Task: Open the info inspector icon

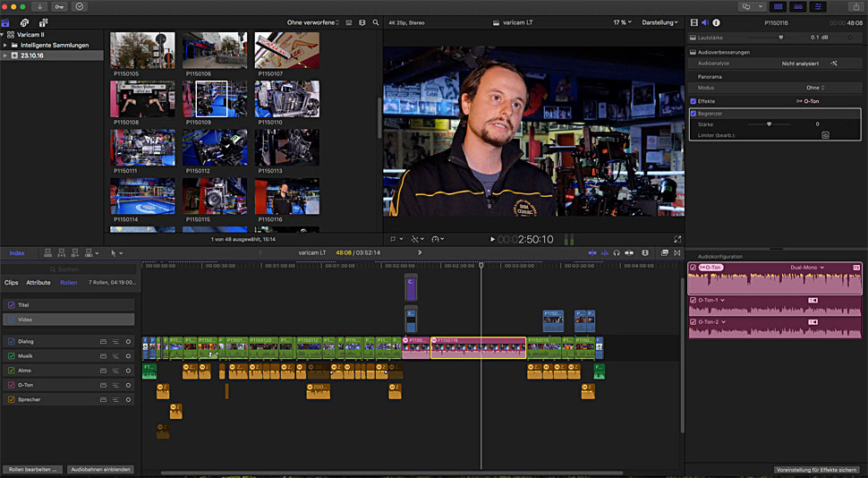Action: [x=717, y=22]
